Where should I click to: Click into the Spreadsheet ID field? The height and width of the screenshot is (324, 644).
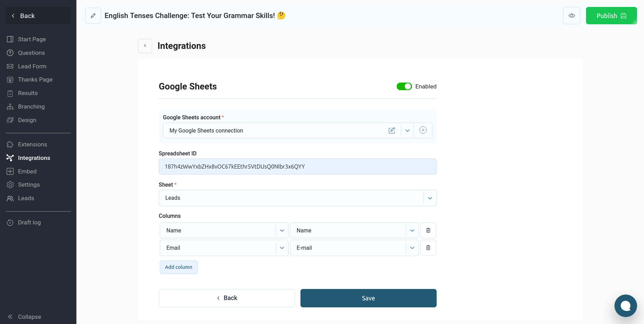point(297,167)
